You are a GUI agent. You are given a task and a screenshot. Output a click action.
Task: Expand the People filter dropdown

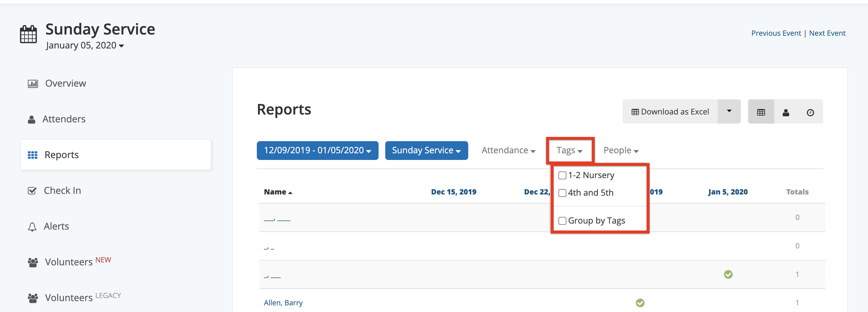[x=621, y=150]
